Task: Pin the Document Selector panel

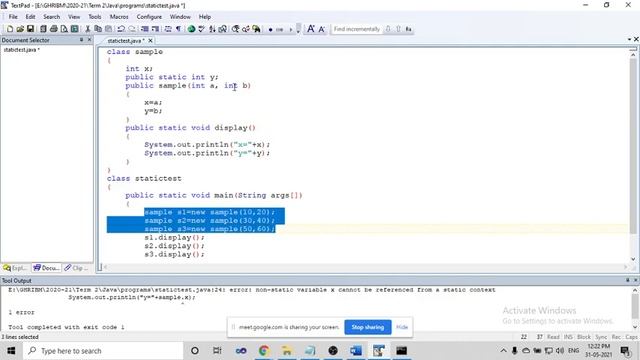Action: [x=81, y=40]
